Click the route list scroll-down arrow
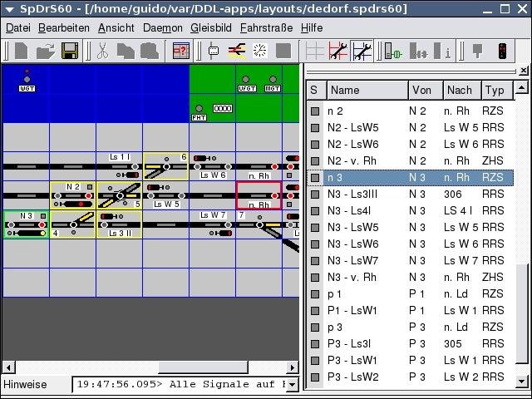The height and width of the screenshot is (399, 532). coord(521,381)
